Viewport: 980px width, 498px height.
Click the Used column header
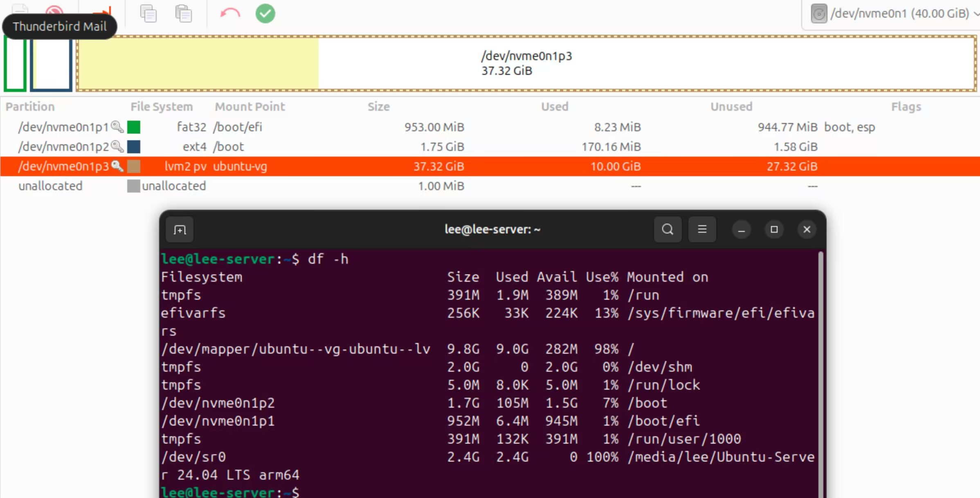point(555,107)
